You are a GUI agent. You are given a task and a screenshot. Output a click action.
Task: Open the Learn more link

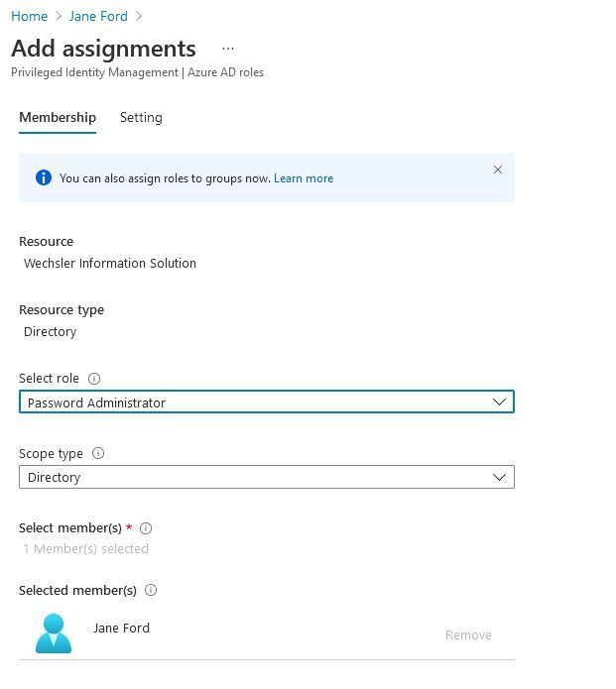pos(304,178)
